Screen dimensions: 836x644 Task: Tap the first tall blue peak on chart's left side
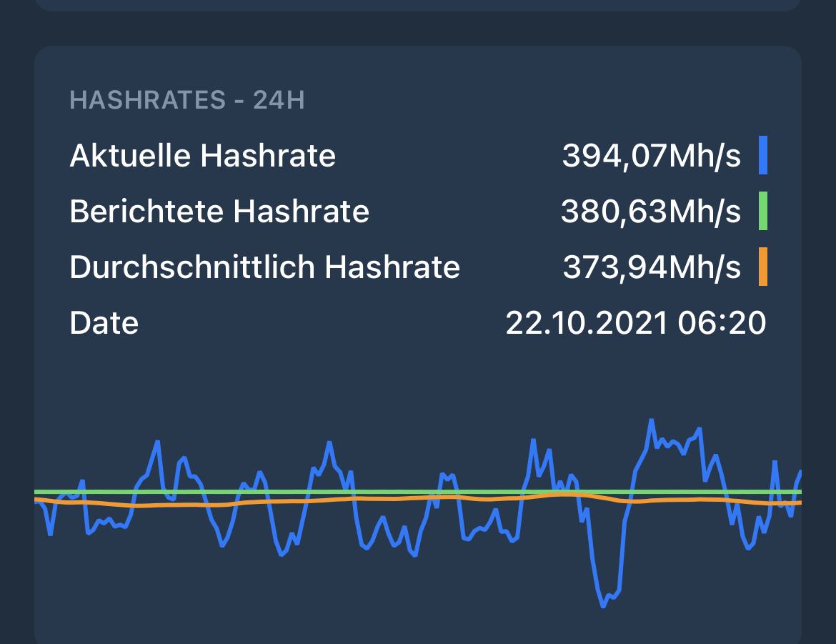coord(157,443)
